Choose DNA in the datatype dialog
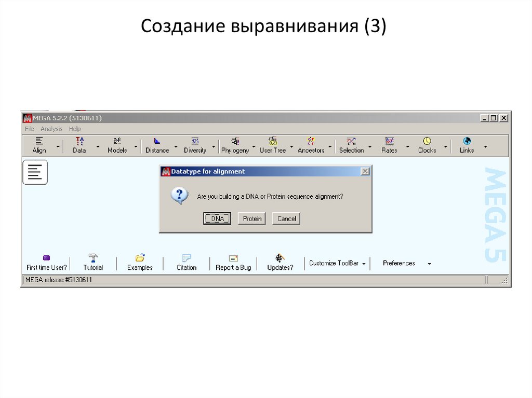The width and height of the screenshot is (532, 398). 217,218
